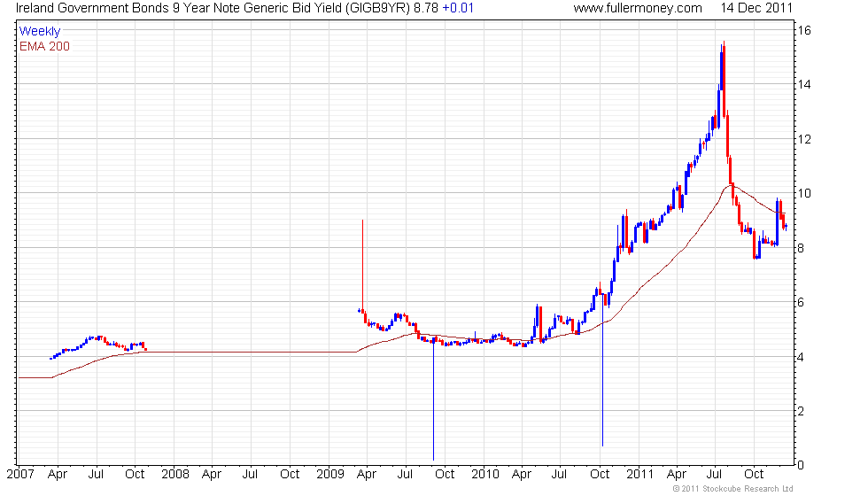
Task: Click the y-axis label '0'
Action: (x=801, y=465)
